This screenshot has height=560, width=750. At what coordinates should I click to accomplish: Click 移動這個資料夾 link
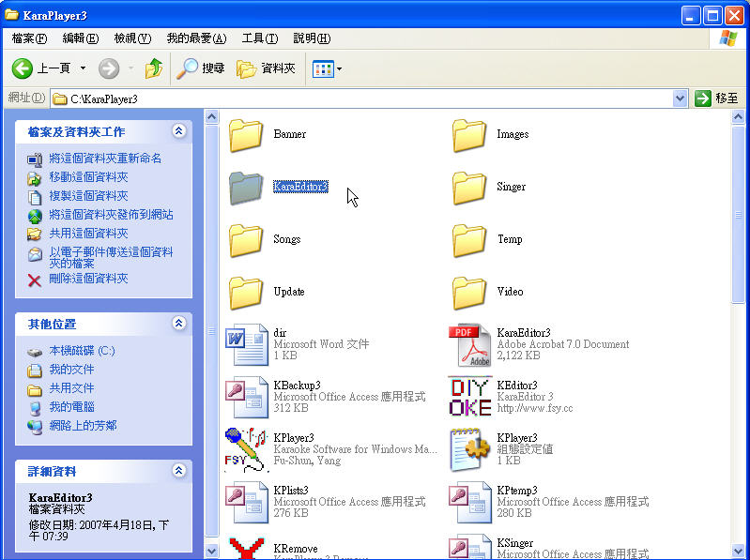(88, 177)
